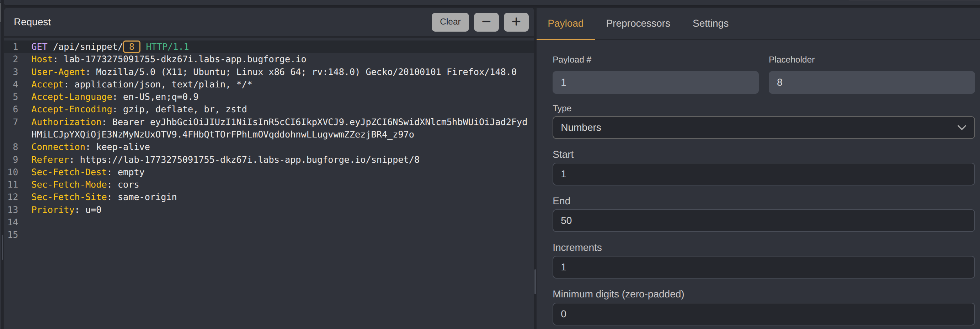Viewport: 980px width, 329px height.
Task: Remove the payload with the minus icon
Action: [486, 22]
